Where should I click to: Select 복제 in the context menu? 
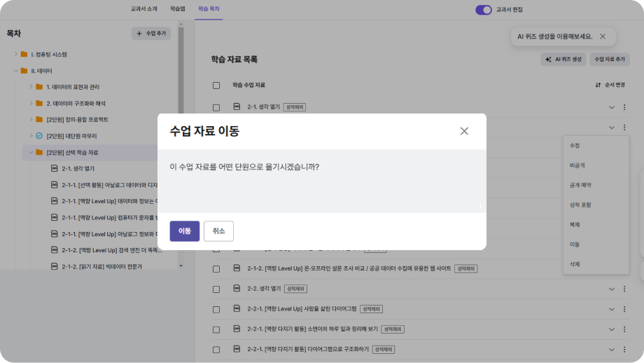coord(574,224)
